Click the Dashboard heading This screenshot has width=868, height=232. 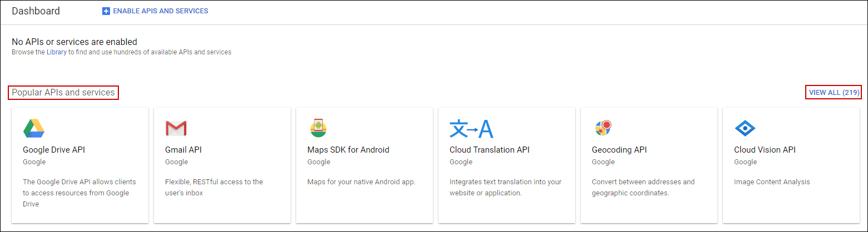pyautogui.click(x=36, y=11)
